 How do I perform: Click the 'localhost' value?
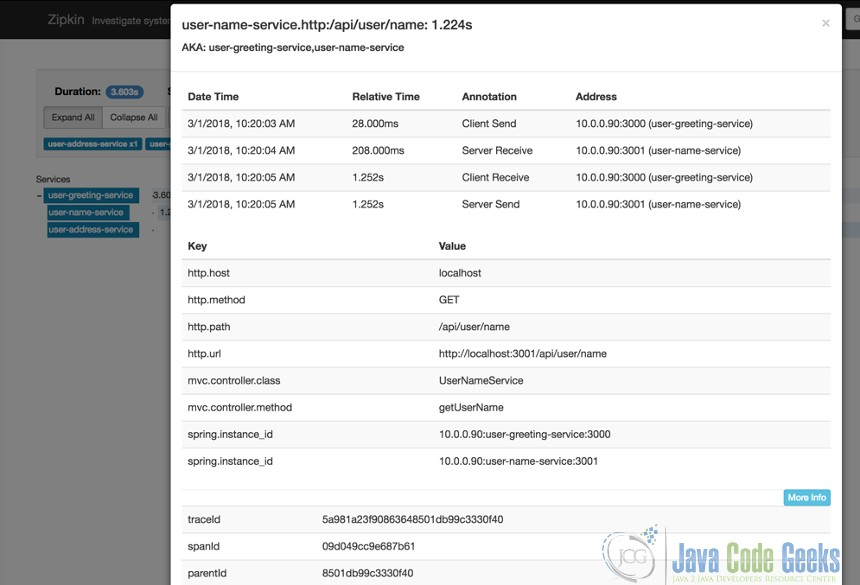tap(460, 273)
